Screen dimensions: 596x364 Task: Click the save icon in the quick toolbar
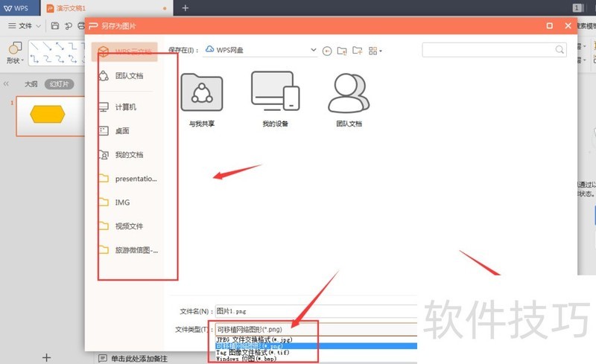54,26
